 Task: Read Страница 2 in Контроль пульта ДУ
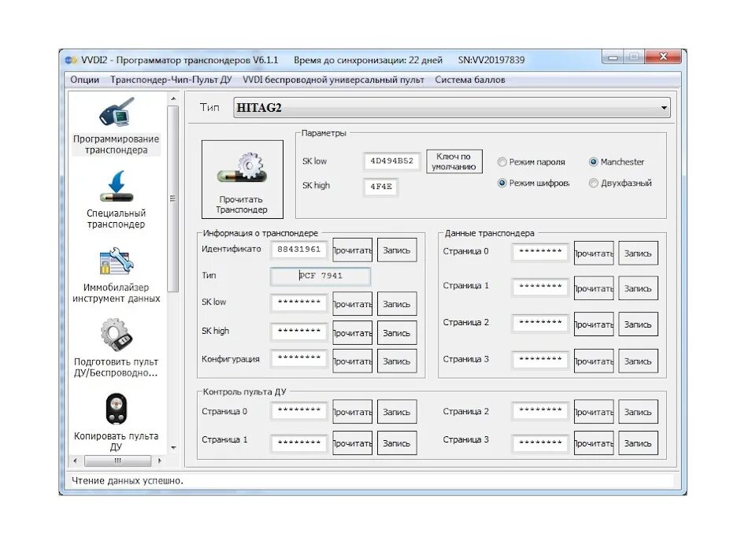[x=594, y=412]
